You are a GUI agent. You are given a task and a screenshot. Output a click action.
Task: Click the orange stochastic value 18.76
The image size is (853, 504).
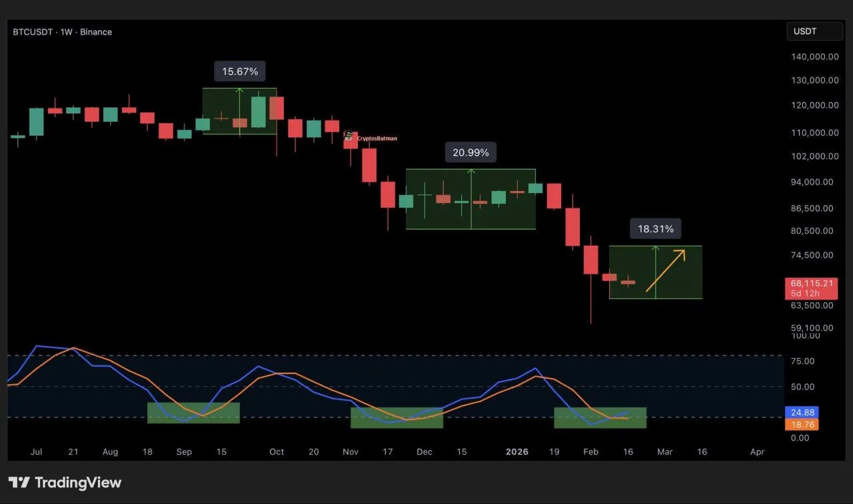click(x=800, y=425)
